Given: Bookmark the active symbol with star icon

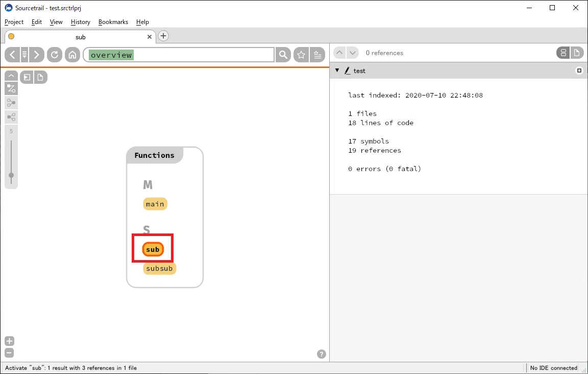Looking at the screenshot, I should (x=301, y=55).
